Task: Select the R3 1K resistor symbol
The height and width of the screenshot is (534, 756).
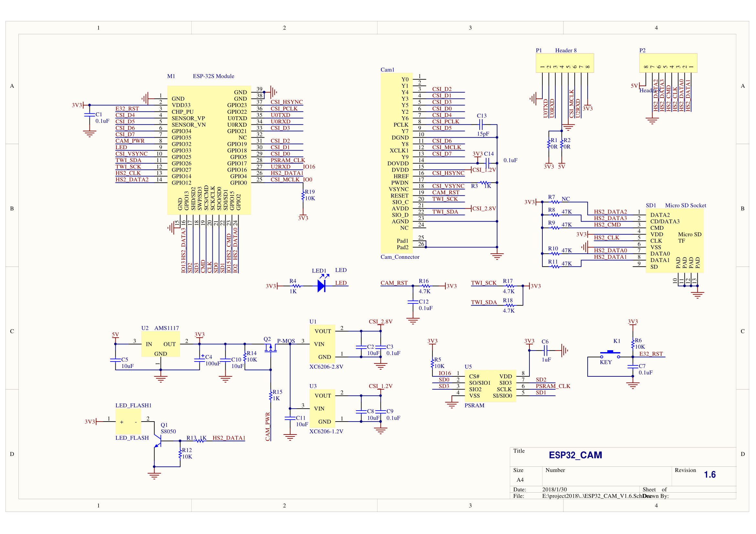Action: [x=484, y=183]
